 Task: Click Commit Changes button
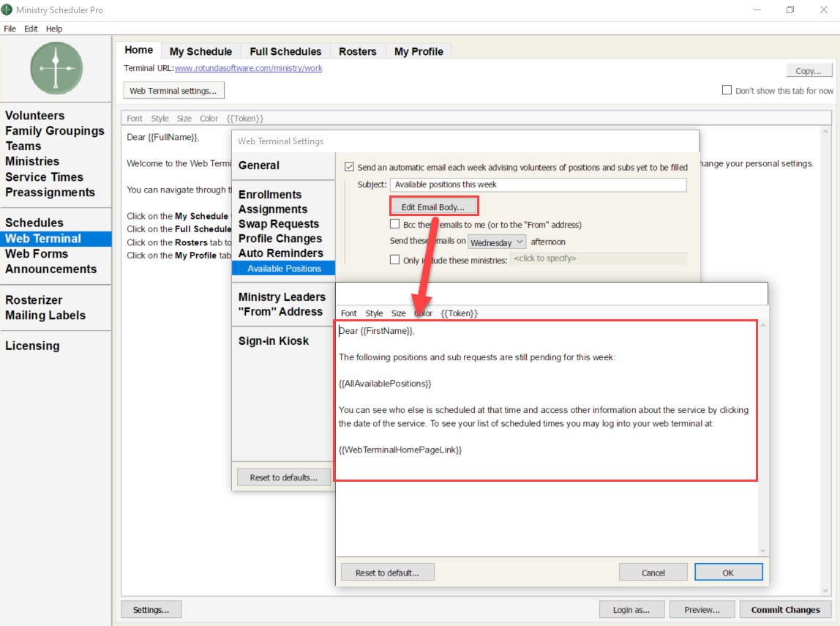click(785, 609)
